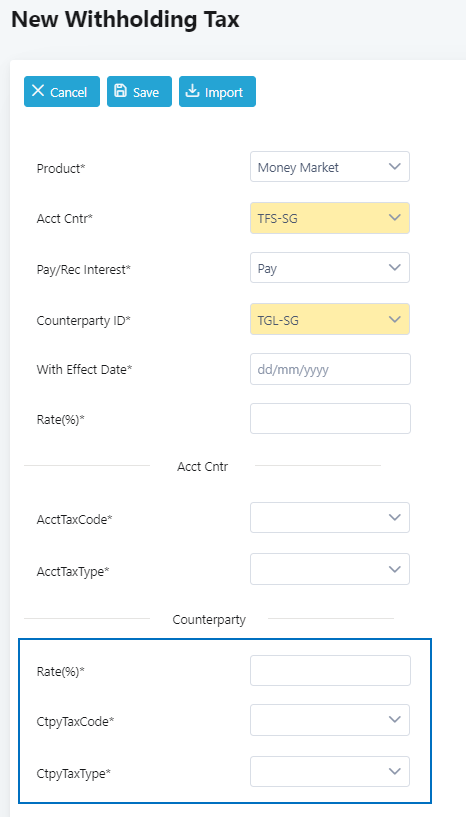
Task: Click the X icon on Cancel button
Action: pos(38,91)
